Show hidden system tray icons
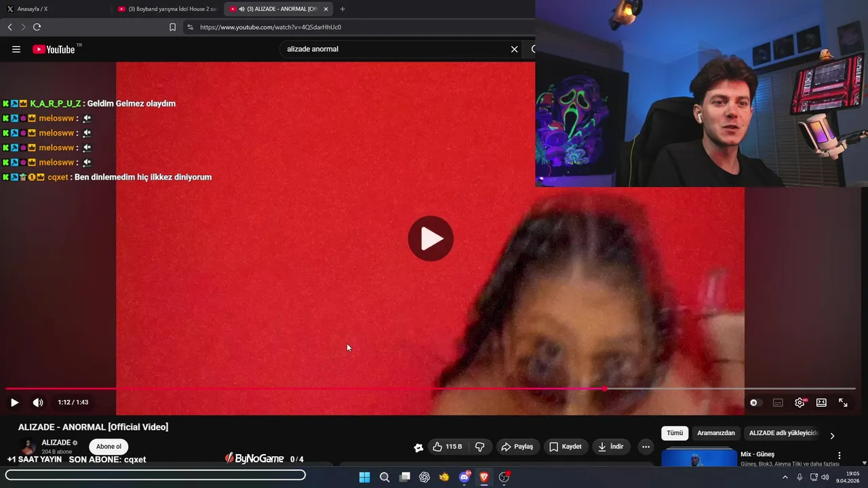The height and width of the screenshot is (488, 868). pyautogui.click(x=785, y=477)
